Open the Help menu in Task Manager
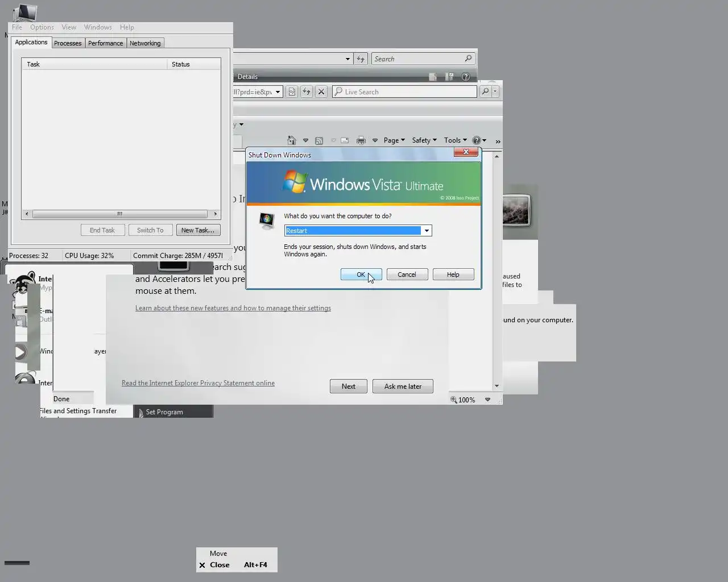 (127, 27)
